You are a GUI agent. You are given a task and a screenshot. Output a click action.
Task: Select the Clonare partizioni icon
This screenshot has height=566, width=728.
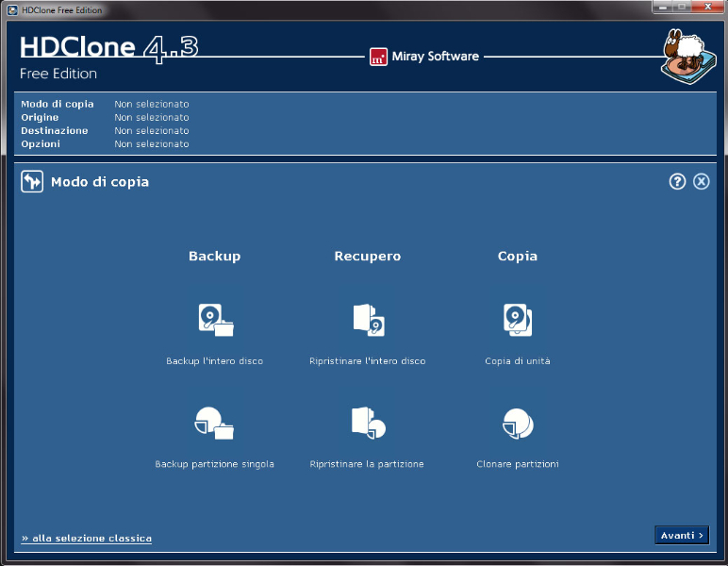click(x=518, y=424)
